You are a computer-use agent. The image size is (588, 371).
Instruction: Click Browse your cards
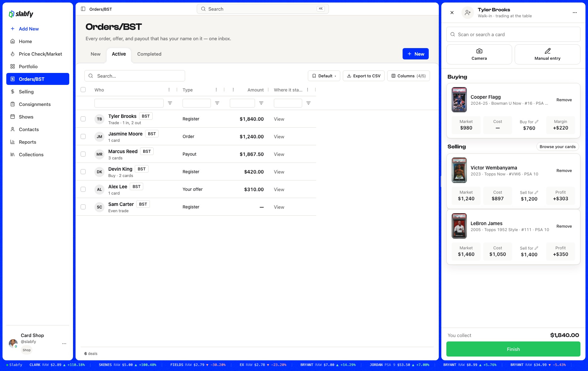[x=557, y=147]
